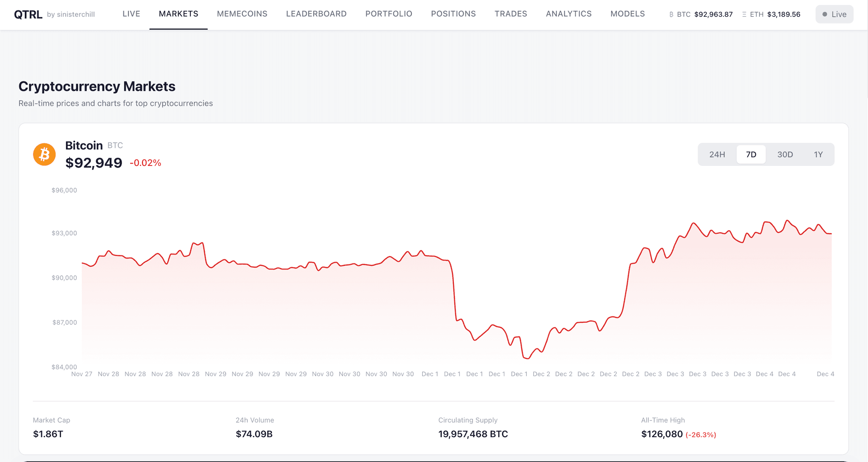
Task: Switch to the LEADERBOARD section
Action: (x=316, y=14)
